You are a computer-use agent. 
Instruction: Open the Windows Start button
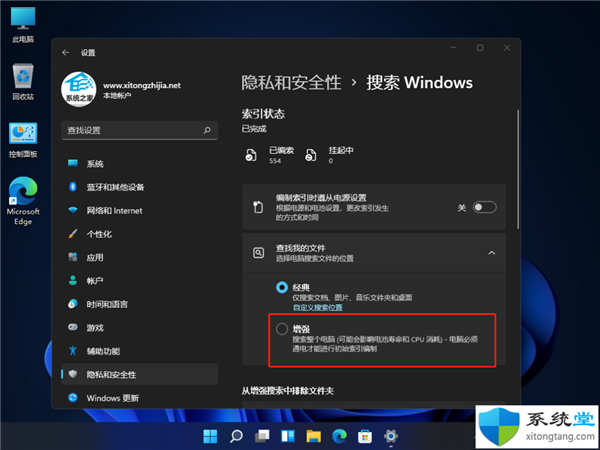point(210,436)
